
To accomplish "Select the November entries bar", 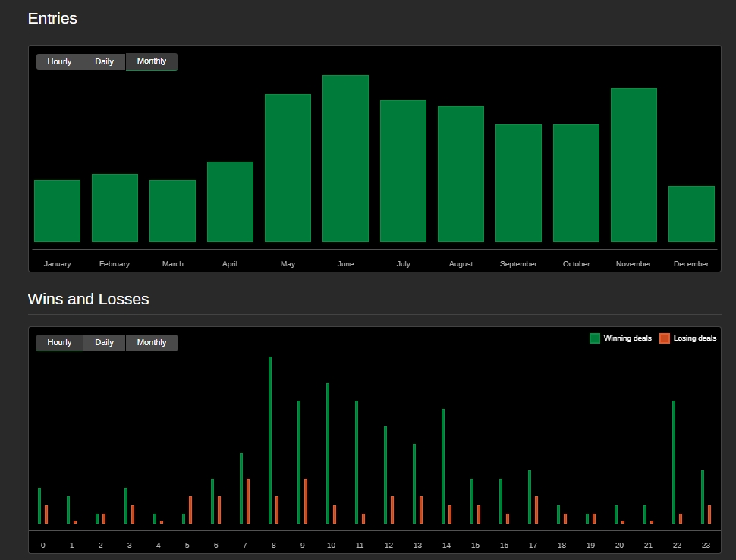I will point(634,165).
